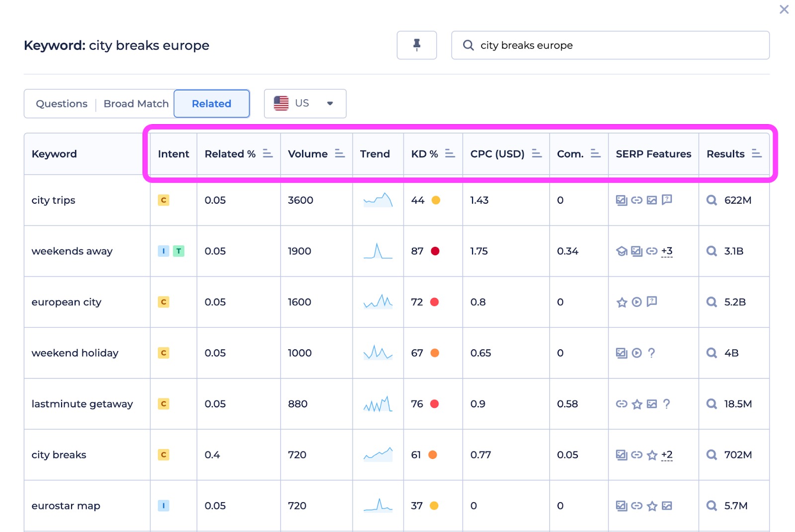The height and width of the screenshot is (532, 795).
Task: Select the keyword "city trips"
Action: pos(53,200)
